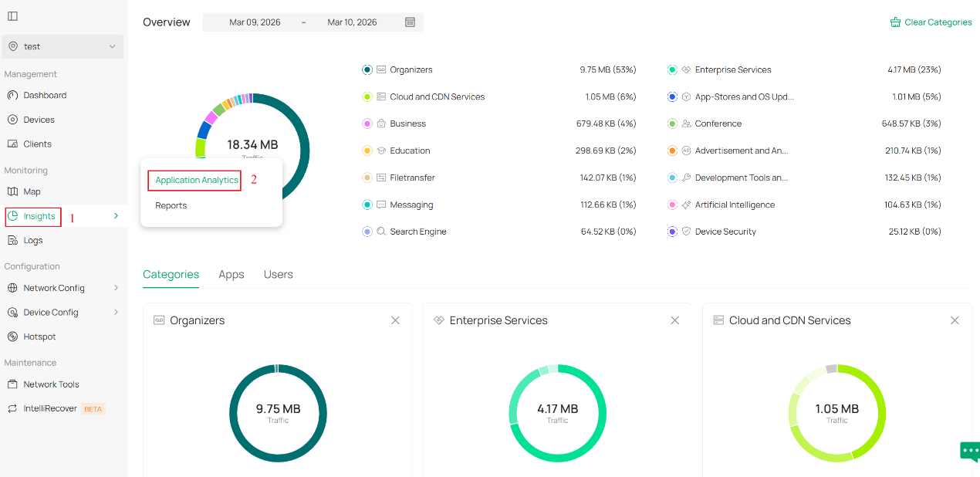Open the calendar icon for date range
Image resolution: width=980 pixels, height=477 pixels.
click(411, 22)
